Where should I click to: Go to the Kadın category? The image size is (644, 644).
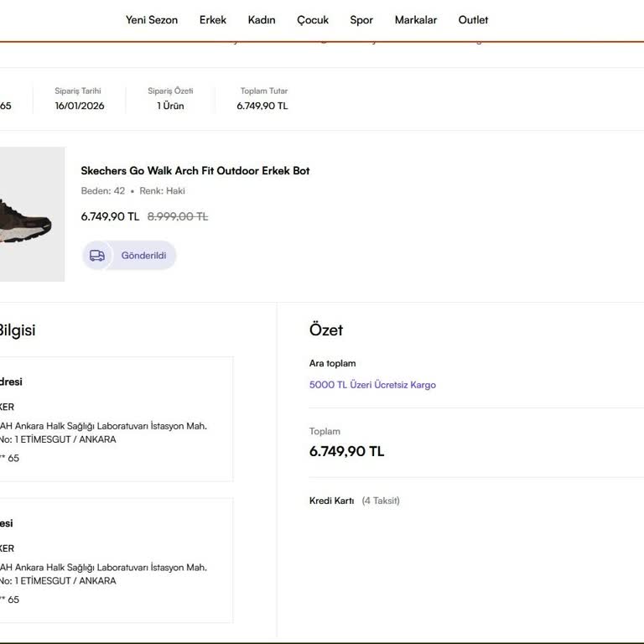click(x=262, y=20)
